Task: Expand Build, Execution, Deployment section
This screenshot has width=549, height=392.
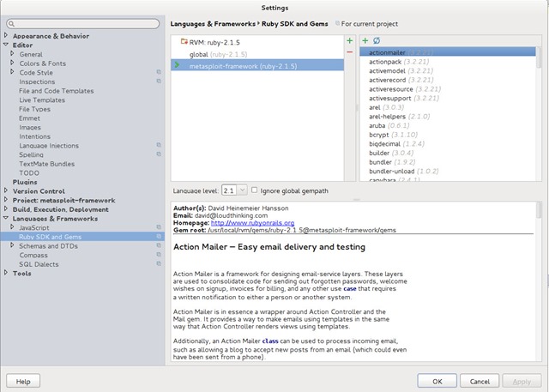Action: tap(6, 209)
